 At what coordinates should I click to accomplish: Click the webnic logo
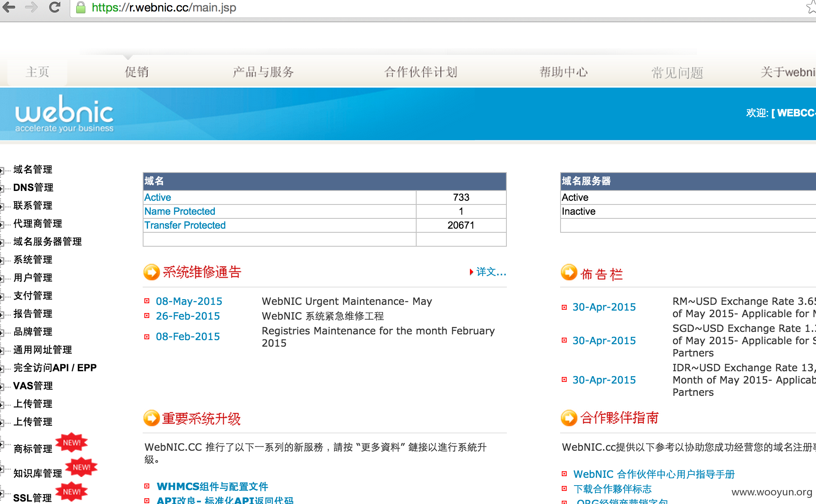[x=64, y=114]
